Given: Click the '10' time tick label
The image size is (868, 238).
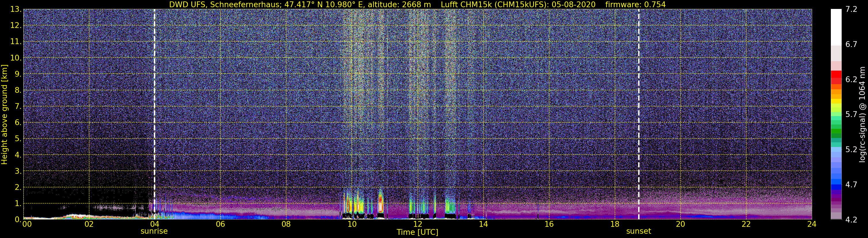Looking at the screenshot, I should (352, 224).
